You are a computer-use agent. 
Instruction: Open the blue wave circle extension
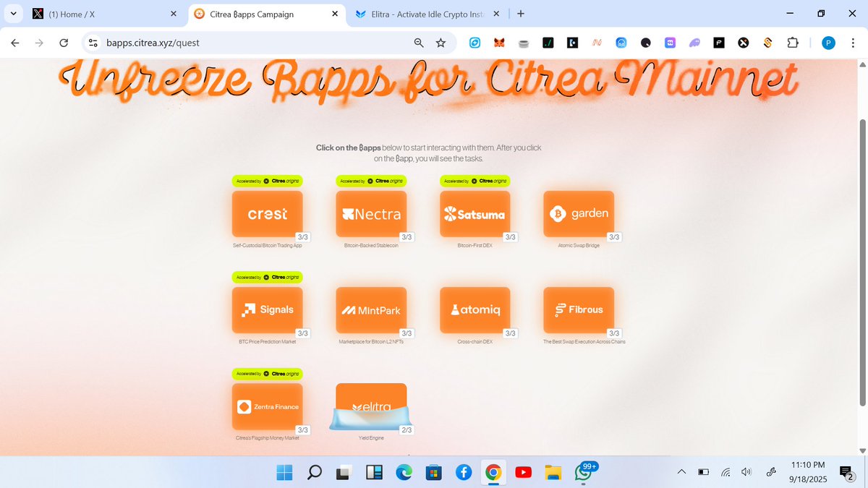coord(621,43)
